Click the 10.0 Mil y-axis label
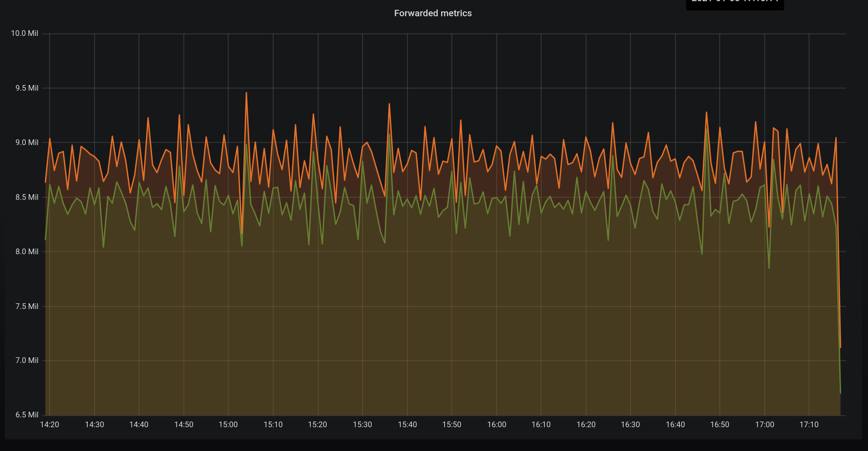Image resolution: width=868 pixels, height=451 pixels. [x=25, y=33]
